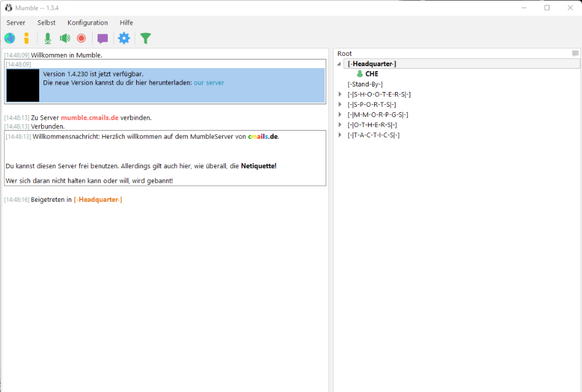Mute the microphone
Image resolution: width=582 pixels, height=392 pixels.
pyautogui.click(x=47, y=38)
